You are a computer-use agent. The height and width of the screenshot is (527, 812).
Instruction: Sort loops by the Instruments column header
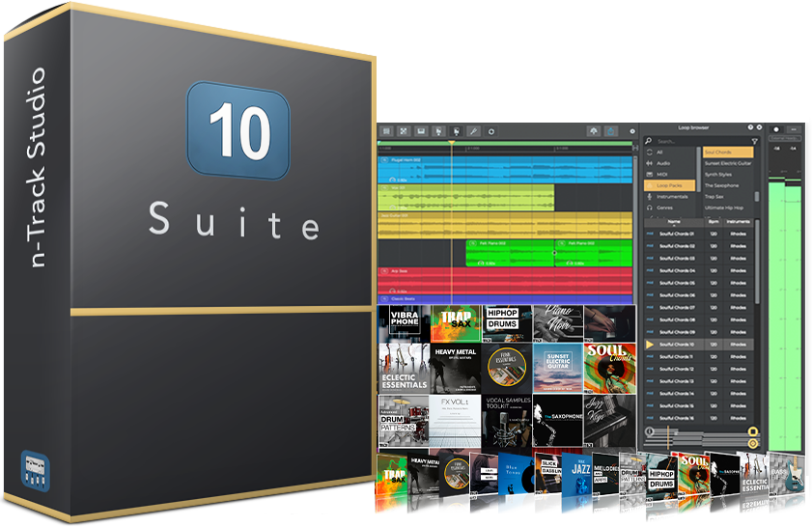[x=738, y=222]
